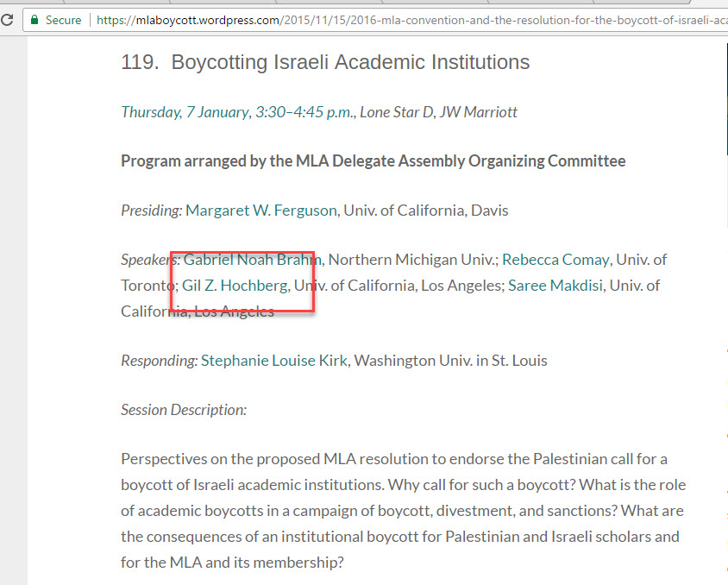The image size is (728, 585).
Task: Click the bold Program arranged by text
Action: (x=373, y=161)
